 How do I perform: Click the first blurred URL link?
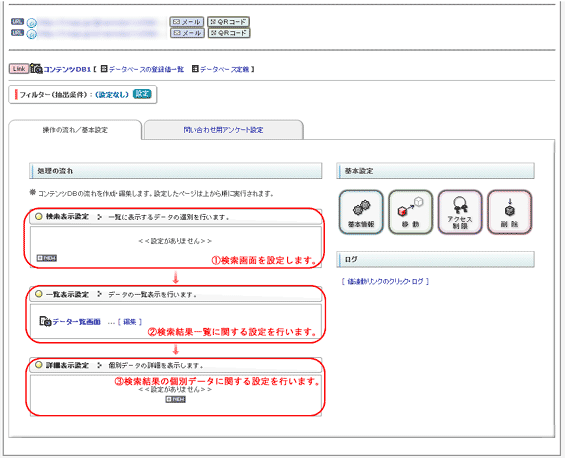(x=97, y=23)
